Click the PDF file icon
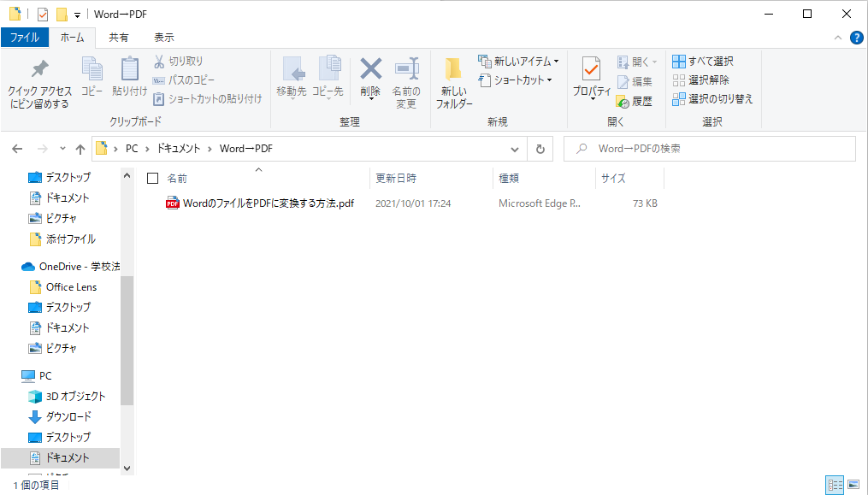The height and width of the screenshot is (495, 868). [173, 203]
